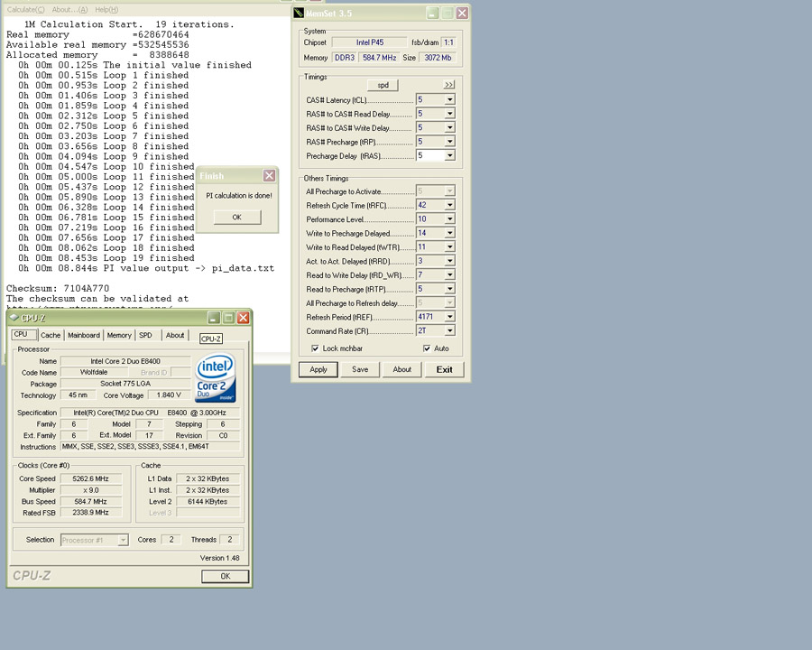
Task: Click the Rated FSB value 2338.9 MHz
Action: click(91, 513)
